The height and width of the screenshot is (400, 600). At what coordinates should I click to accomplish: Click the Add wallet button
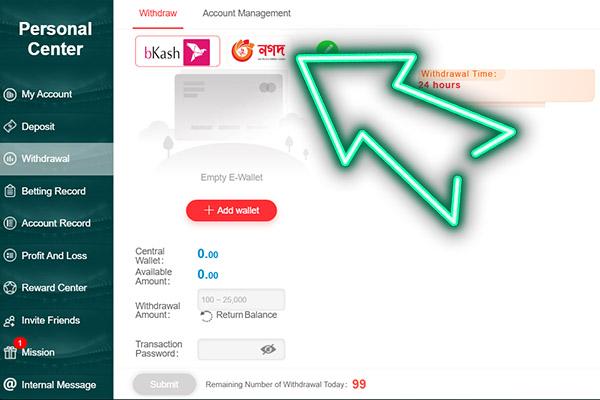[x=232, y=210]
